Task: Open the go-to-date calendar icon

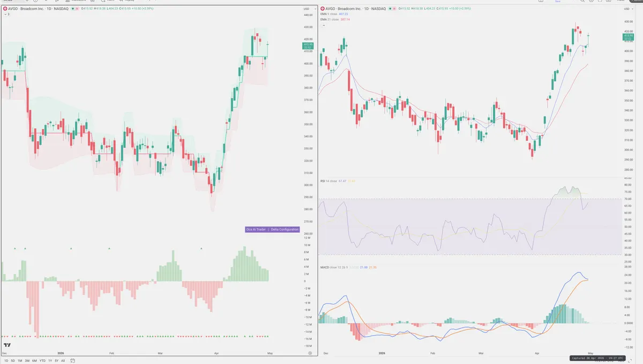Action: (72, 361)
